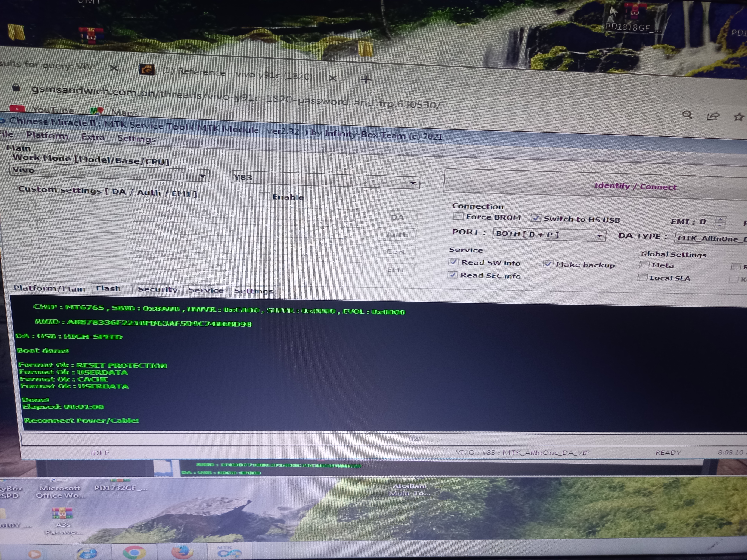Uncheck Read SW info
The image size is (747, 560).
coord(453,262)
